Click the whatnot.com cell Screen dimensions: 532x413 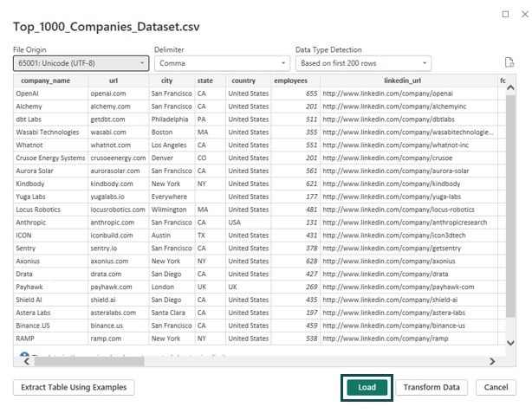pos(119,145)
